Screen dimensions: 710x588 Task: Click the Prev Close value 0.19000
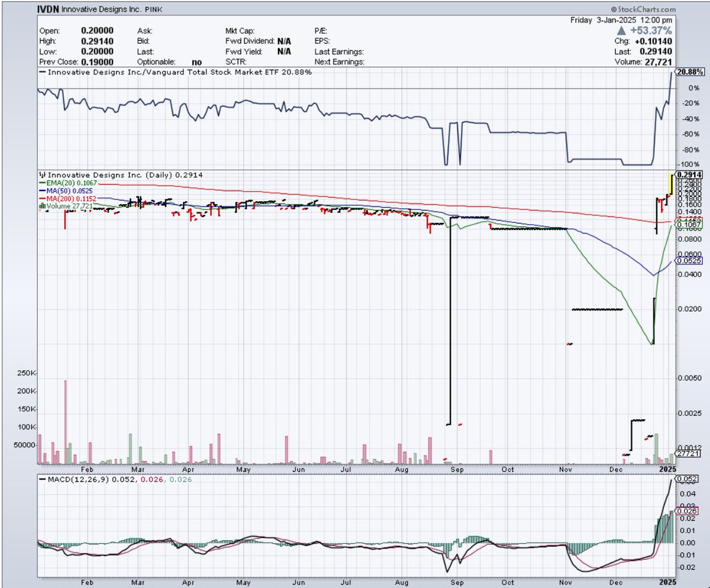point(97,62)
